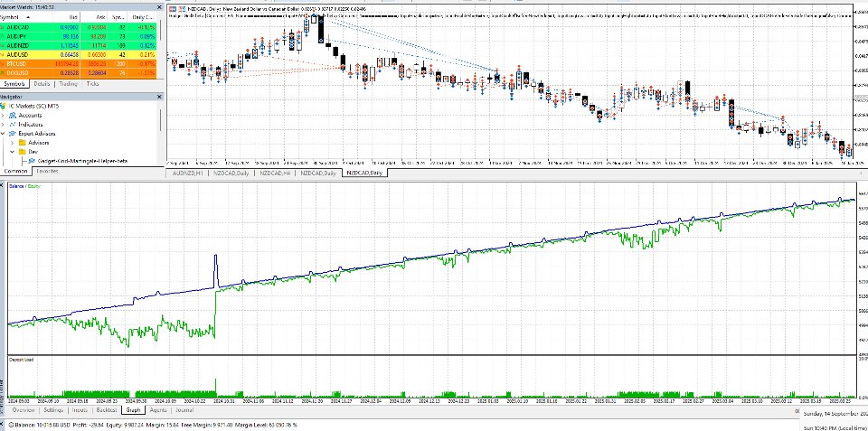Select the DOGUSD symbol row

[79, 73]
